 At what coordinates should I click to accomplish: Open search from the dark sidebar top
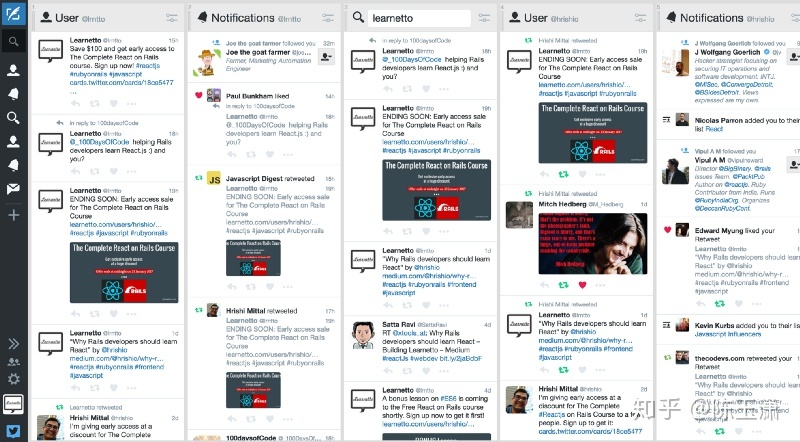[x=13, y=41]
